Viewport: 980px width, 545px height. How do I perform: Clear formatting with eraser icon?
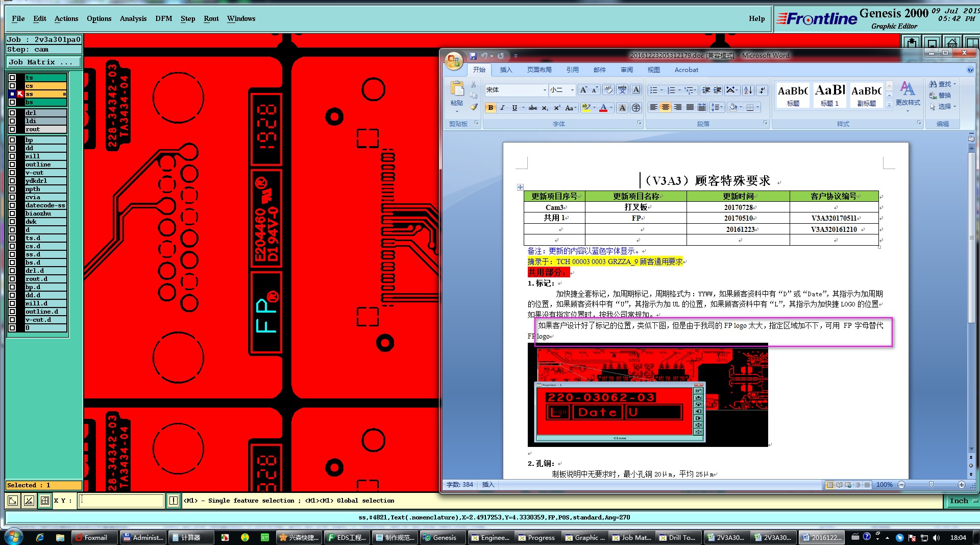(x=608, y=90)
